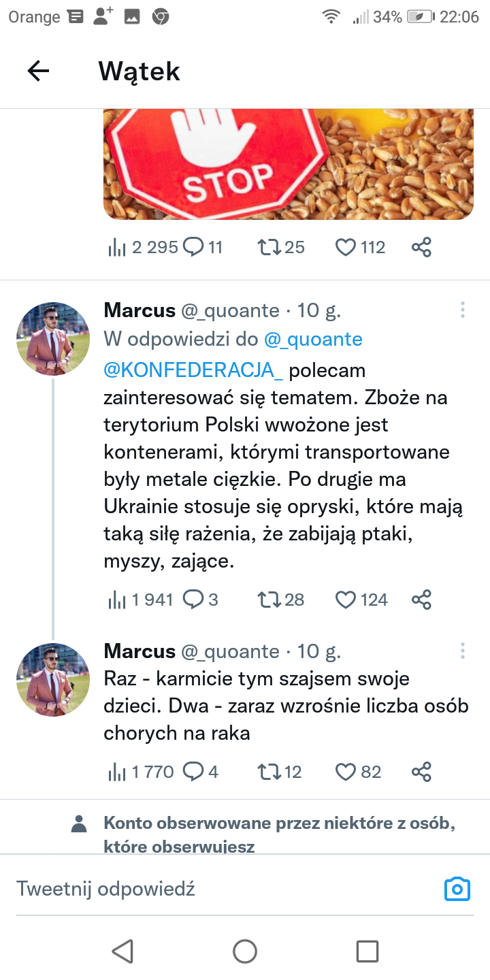The height and width of the screenshot is (980, 490).
Task: Open the @KONFEDERACJA_ mention link
Action: (193, 370)
